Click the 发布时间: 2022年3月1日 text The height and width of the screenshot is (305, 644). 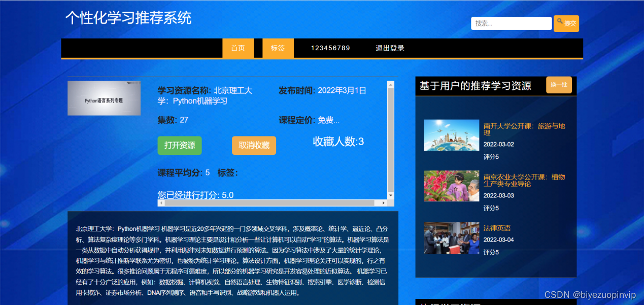point(322,91)
